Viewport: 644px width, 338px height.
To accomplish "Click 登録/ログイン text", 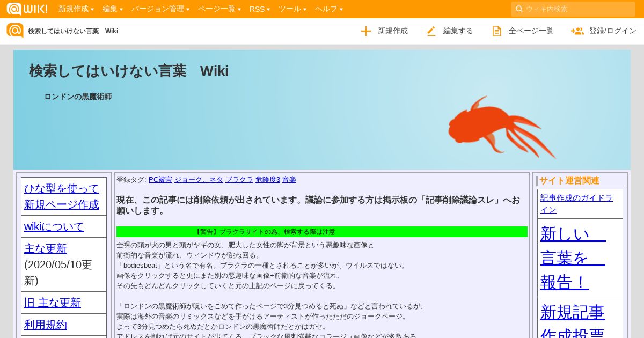I will point(613,31).
